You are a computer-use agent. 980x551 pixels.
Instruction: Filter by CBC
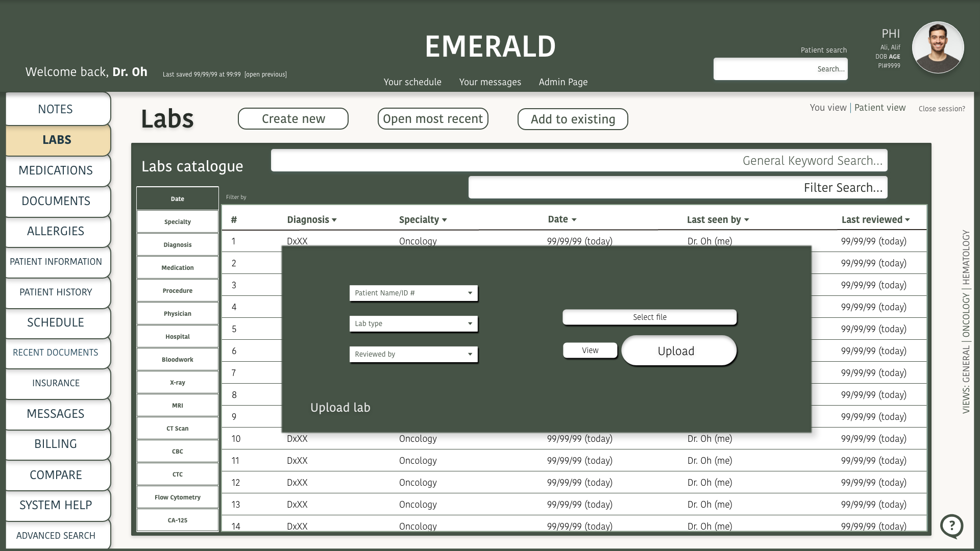point(178,451)
